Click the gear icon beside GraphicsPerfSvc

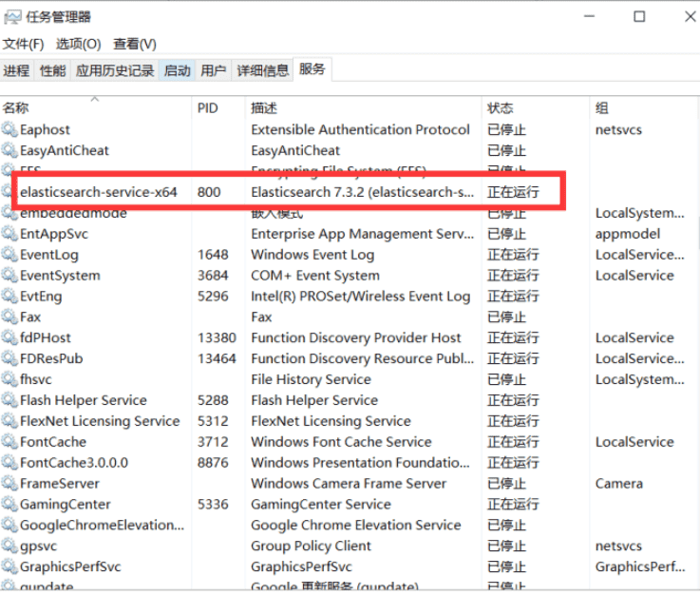(9, 566)
